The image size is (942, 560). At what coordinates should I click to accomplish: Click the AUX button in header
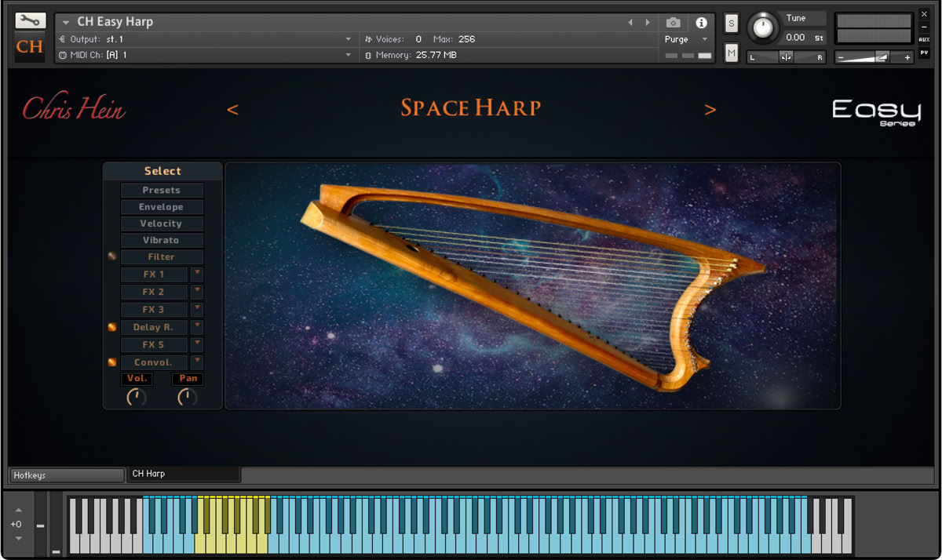924,39
